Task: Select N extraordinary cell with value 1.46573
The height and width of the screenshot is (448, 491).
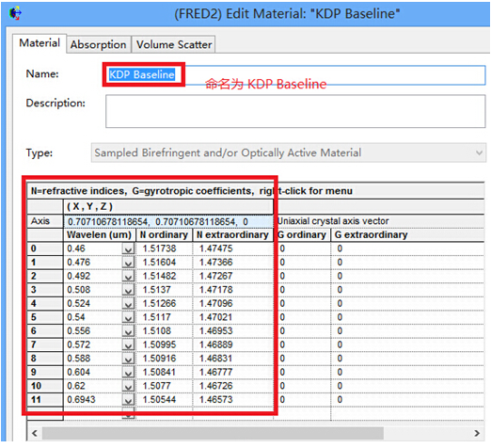Action: [233, 400]
